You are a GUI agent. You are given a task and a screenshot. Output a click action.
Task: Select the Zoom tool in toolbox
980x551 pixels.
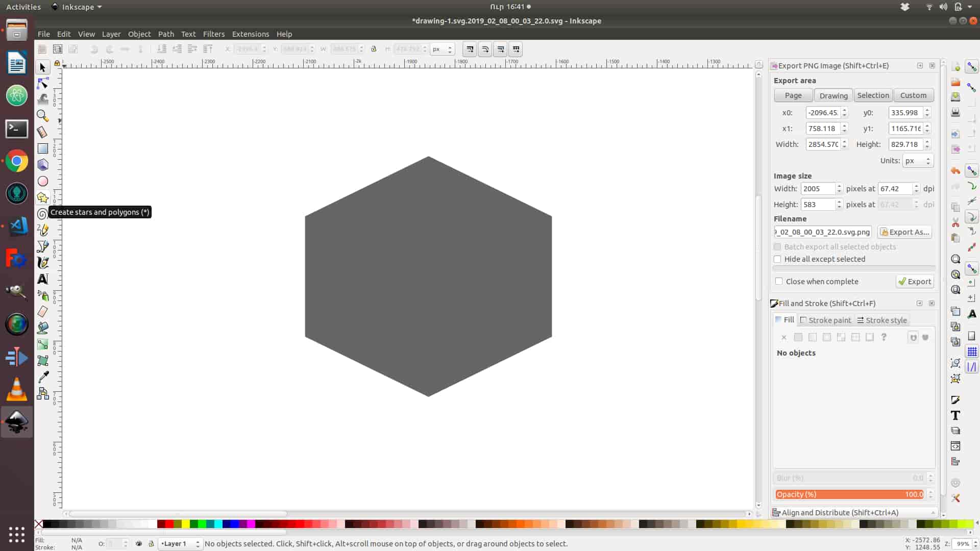(x=43, y=116)
